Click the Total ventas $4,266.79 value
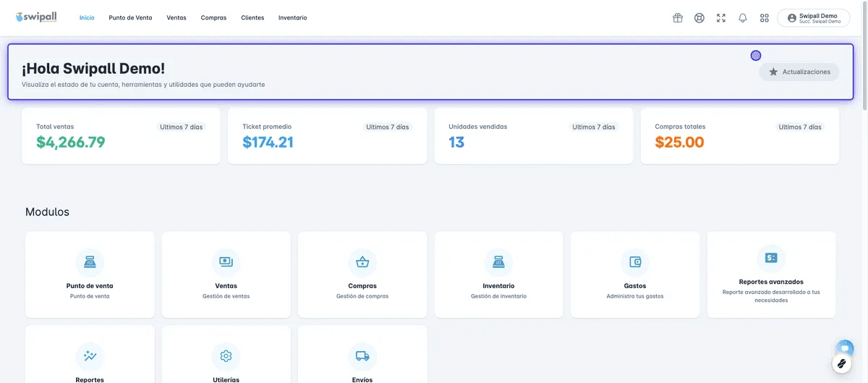Image resolution: width=868 pixels, height=383 pixels. tap(71, 143)
